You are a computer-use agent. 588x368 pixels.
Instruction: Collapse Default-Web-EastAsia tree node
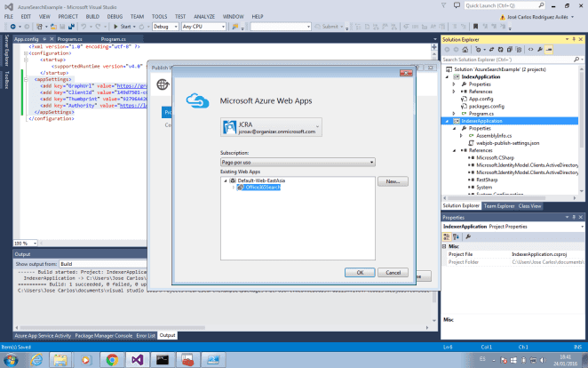(x=226, y=180)
